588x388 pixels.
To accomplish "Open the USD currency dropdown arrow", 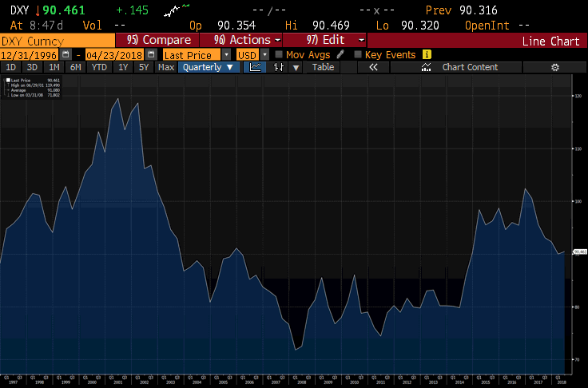I will [264, 55].
